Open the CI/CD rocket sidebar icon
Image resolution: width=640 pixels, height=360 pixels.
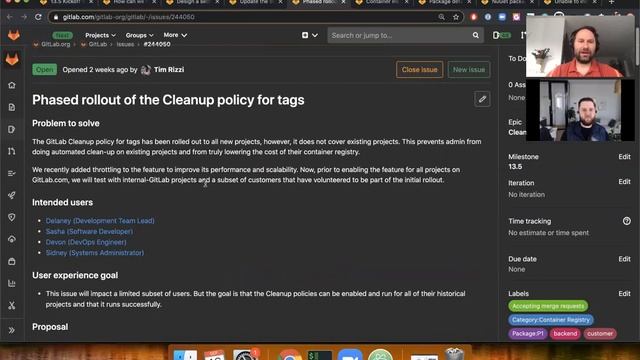tap(12, 195)
